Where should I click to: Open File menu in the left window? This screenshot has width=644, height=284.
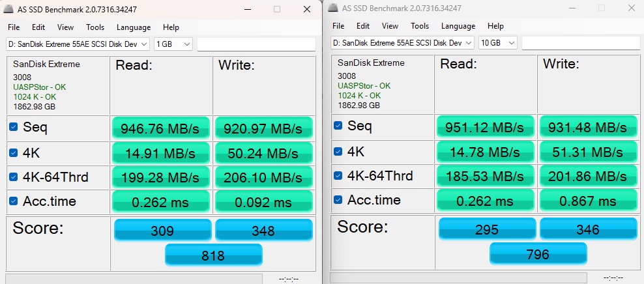click(14, 27)
